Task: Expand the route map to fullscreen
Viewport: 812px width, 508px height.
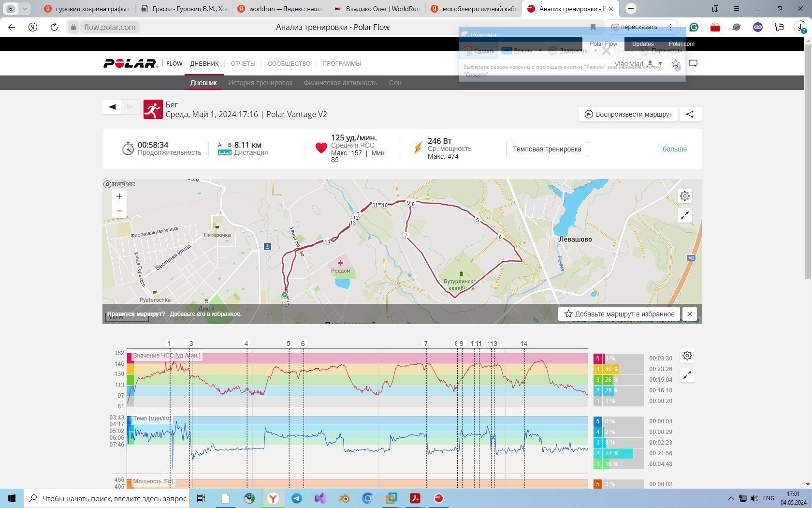Action: pos(685,215)
